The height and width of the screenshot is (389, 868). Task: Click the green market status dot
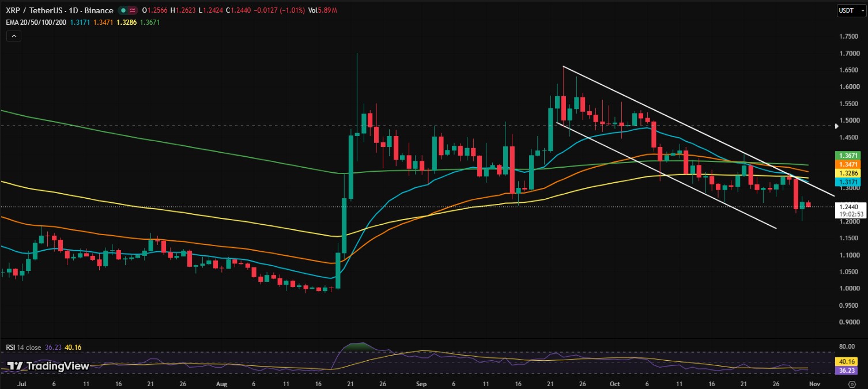click(x=123, y=10)
